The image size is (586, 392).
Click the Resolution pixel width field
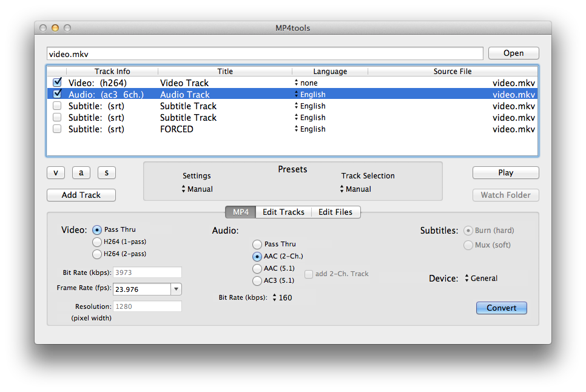147,306
